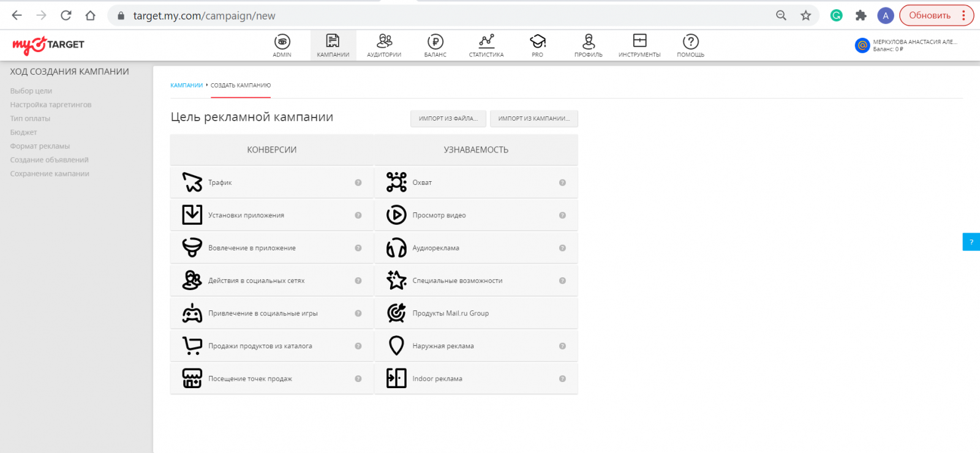980x453 pixels.
Task: Go to browser home page
Action: [x=91, y=15]
